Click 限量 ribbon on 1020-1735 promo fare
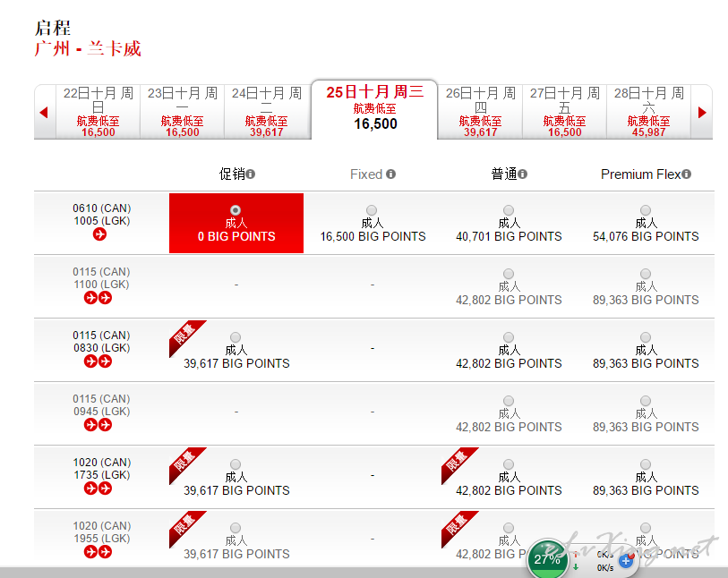The width and height of the screenshot is (728, 578). click(184, 462)
